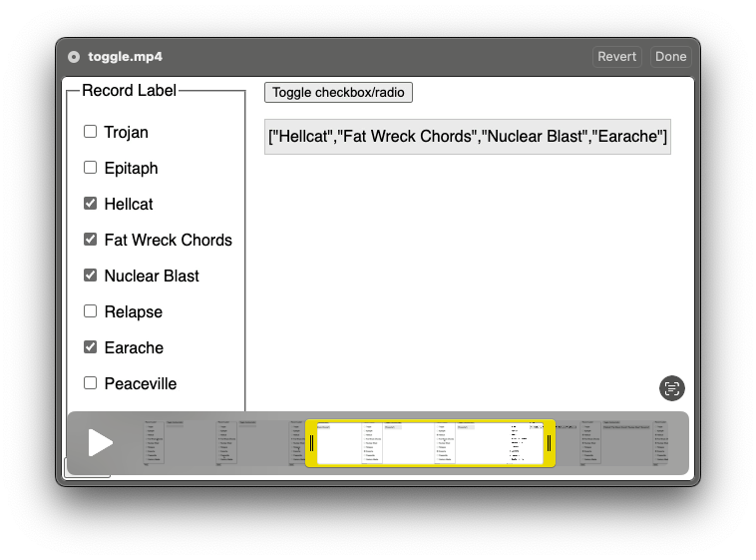Click the live text scan icon

(671, 388)
